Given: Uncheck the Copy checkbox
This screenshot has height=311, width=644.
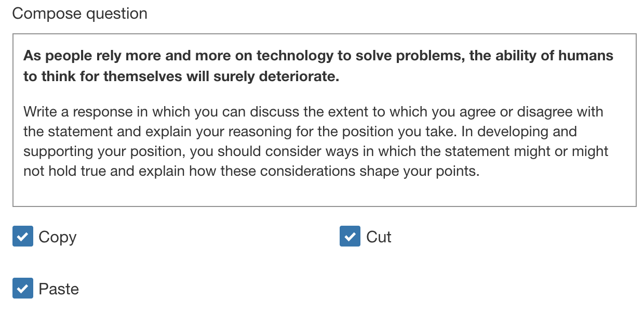Looking at the screenshot, I should [23, 237].
